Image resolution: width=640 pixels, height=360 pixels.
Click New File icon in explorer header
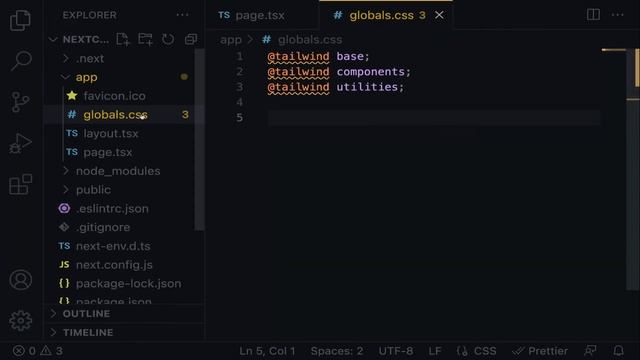tap(122, 39)
